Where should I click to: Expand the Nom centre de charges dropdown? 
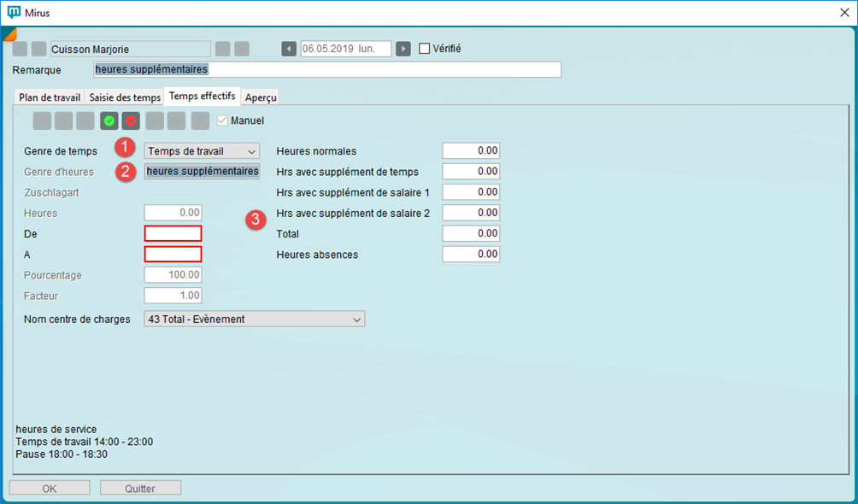coord(254,319)
